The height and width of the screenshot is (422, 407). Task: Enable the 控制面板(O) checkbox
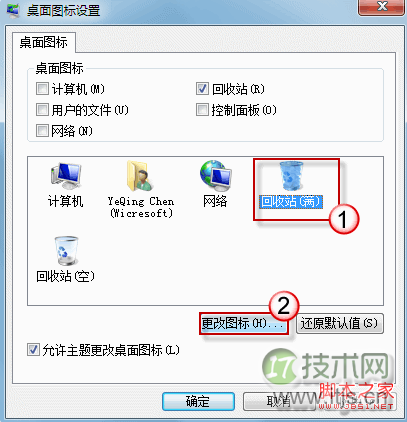tap(202, 110)
